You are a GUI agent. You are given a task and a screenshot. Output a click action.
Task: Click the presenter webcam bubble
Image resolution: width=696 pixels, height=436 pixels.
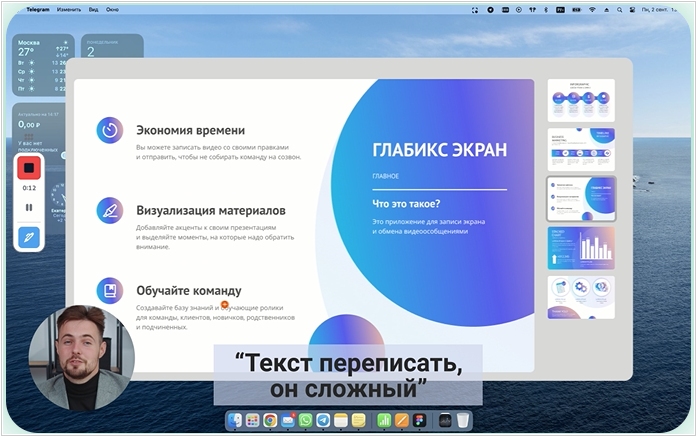click(x=82, y=357)
